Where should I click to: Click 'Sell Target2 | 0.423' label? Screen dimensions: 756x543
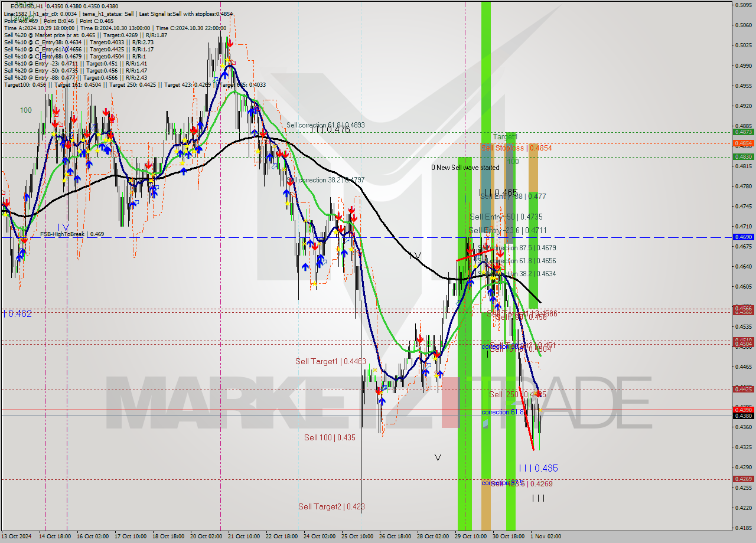(331, 506)
